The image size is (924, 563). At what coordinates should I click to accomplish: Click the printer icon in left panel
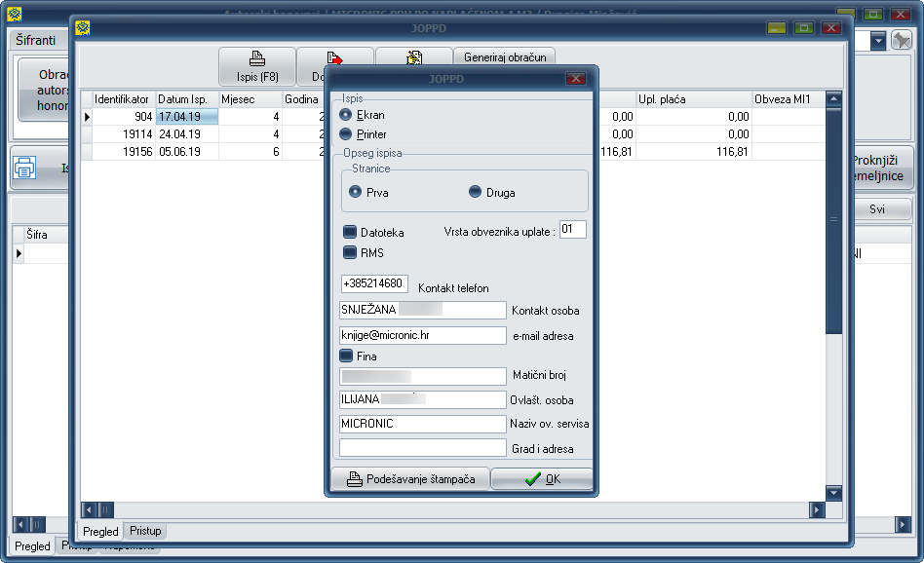click(24, 169)
